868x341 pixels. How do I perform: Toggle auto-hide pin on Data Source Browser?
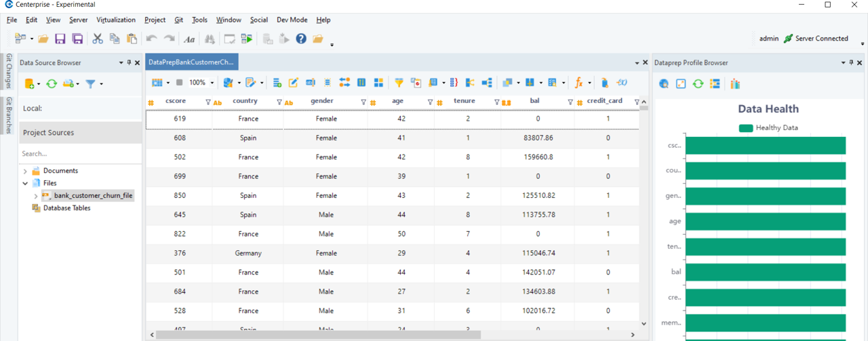pyautogui.click(x=130, y=62)
